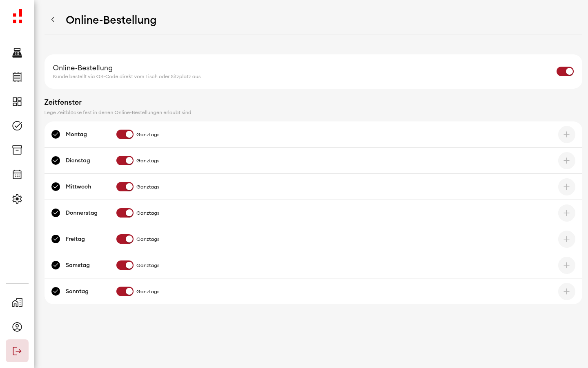Add a time block for Dienstag
The height and width of the screenshot is (368, 588).
coord(567,161)
